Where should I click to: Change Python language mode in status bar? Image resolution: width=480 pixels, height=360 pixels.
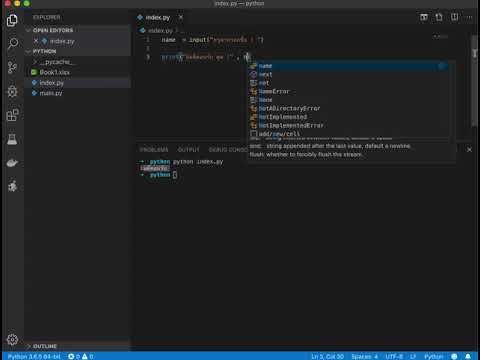click(434, 356)
